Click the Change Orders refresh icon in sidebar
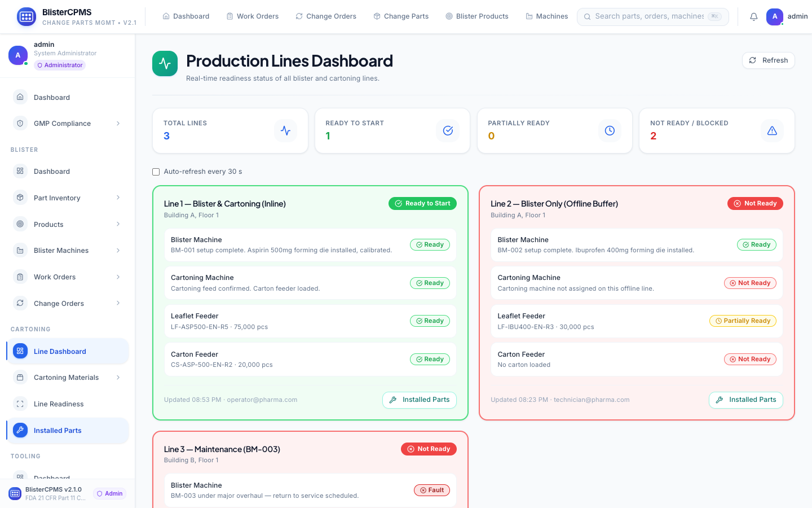 pyautogui.click(x=20, y=303)
